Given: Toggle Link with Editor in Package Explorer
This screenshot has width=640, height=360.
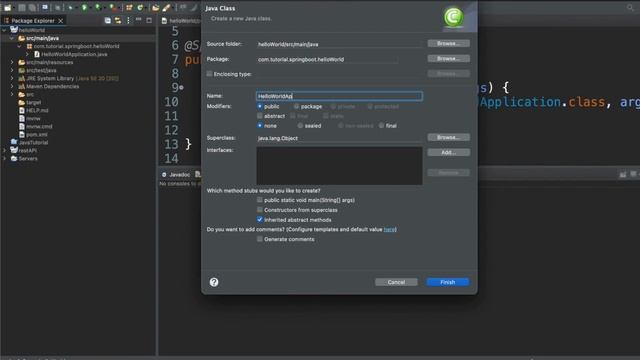Looking at the screenshot, I should tap(118, 20).
